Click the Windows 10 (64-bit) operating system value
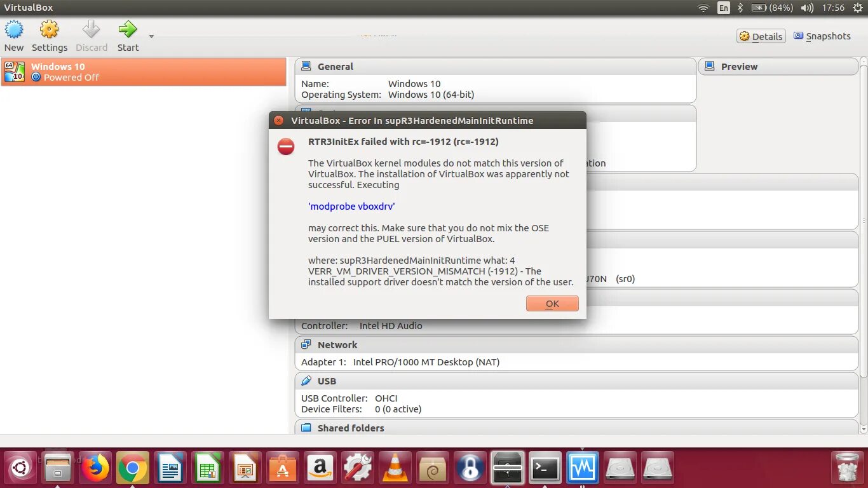Viewport: 868px width, 488px height. click(431, 95)
